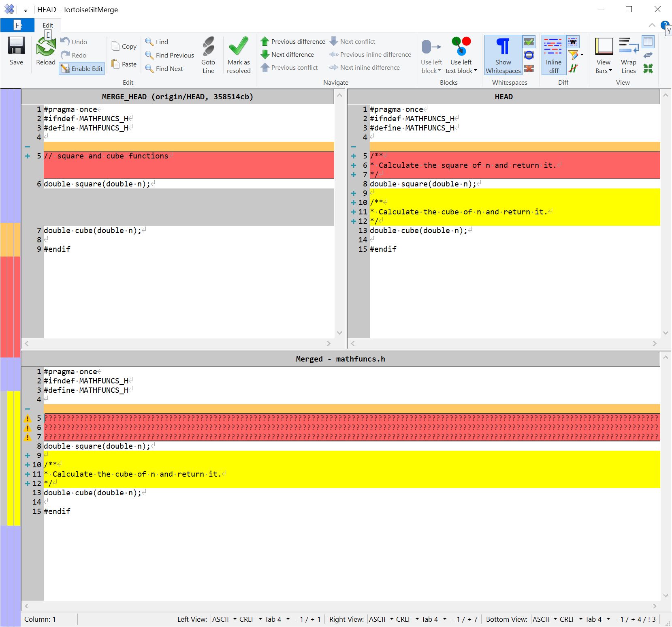Toggle the one-pane two-pane view switch
The width and height of the screenshot is (672, 627).
pyautogui.click(x=648, y=42)
